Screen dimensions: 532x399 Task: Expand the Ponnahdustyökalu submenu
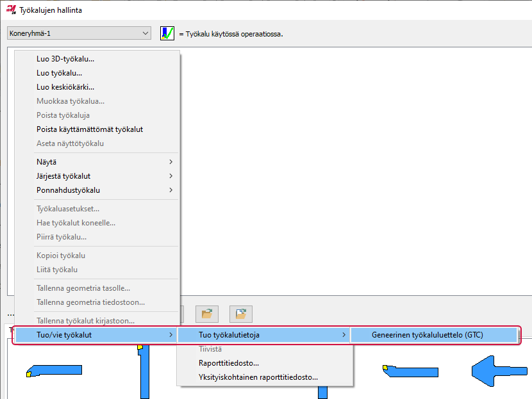97,190
